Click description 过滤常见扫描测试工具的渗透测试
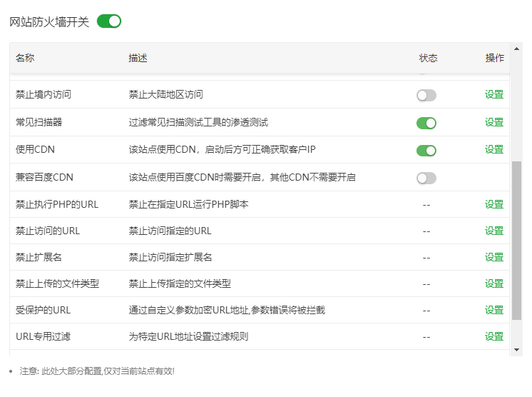The width and height of the screenshot is (532, 397). [198, 122]
